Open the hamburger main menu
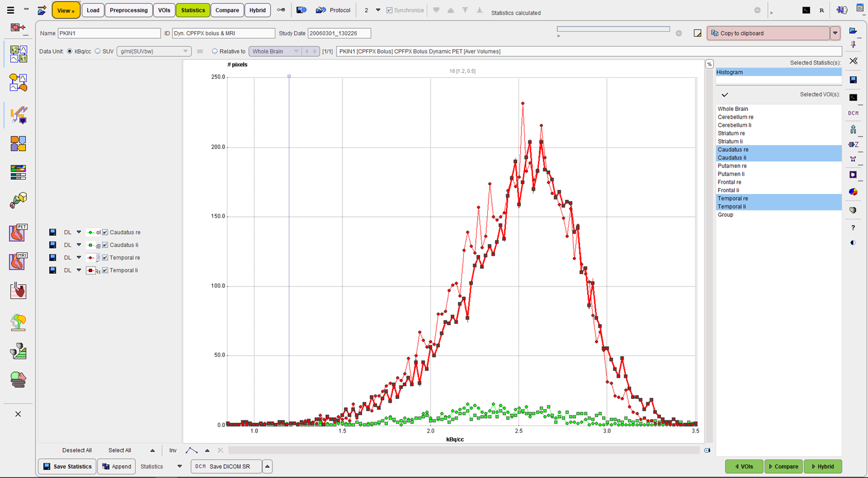The width and height of the screenshot is (868, 478). pyautogui.click(x=11, y=10)
